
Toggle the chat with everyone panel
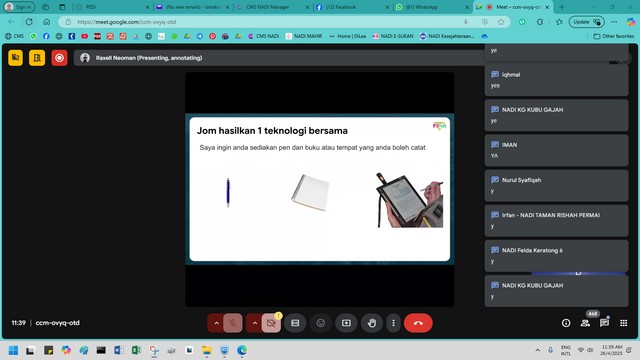pos(604,323)
